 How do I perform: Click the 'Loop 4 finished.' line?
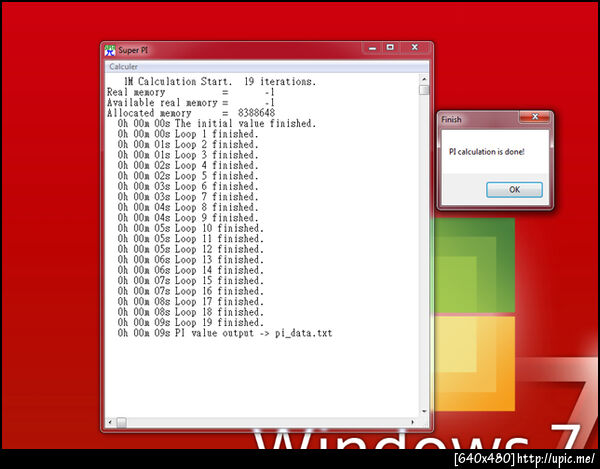coord(188,165)
